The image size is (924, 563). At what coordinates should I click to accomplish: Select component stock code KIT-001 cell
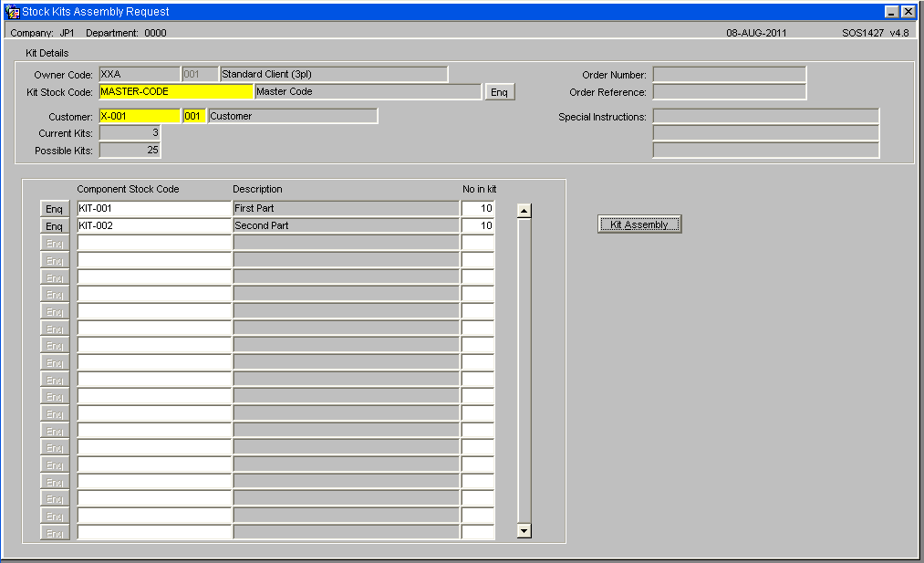point(154,208)
